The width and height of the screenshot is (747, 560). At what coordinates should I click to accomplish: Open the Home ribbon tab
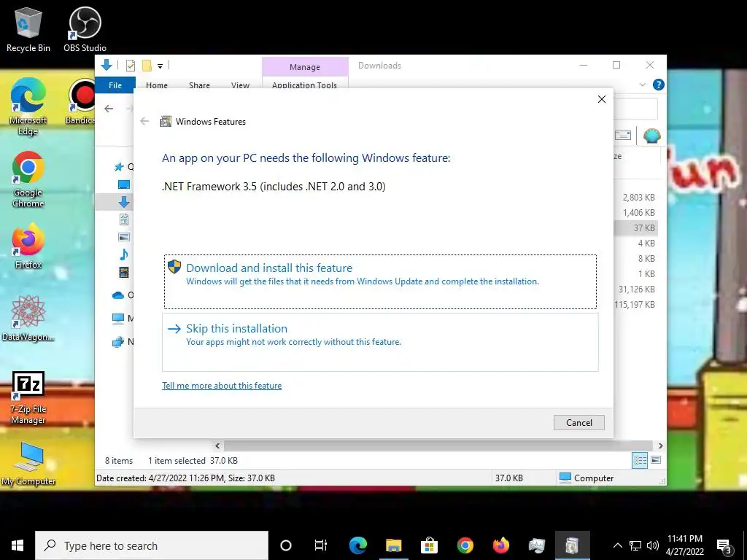(x=157, y=85)
